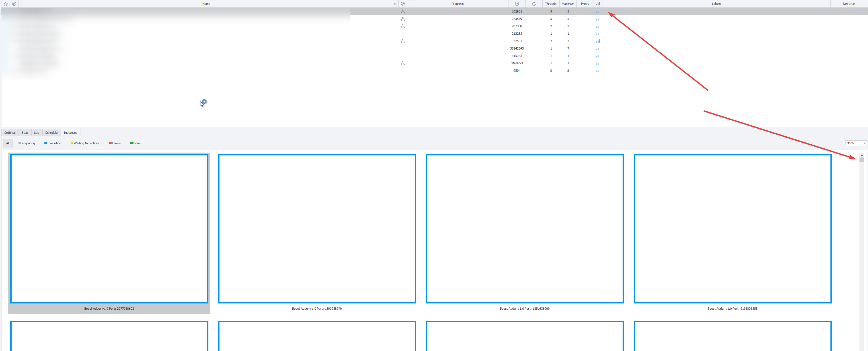Open the Schedule tab
This screenshot has height=351, width=868.
[51, 133]
